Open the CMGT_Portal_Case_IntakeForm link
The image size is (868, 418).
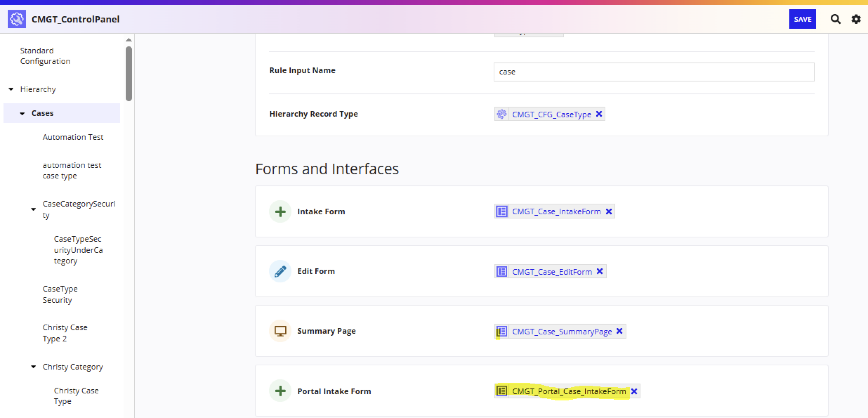(569, 391)
